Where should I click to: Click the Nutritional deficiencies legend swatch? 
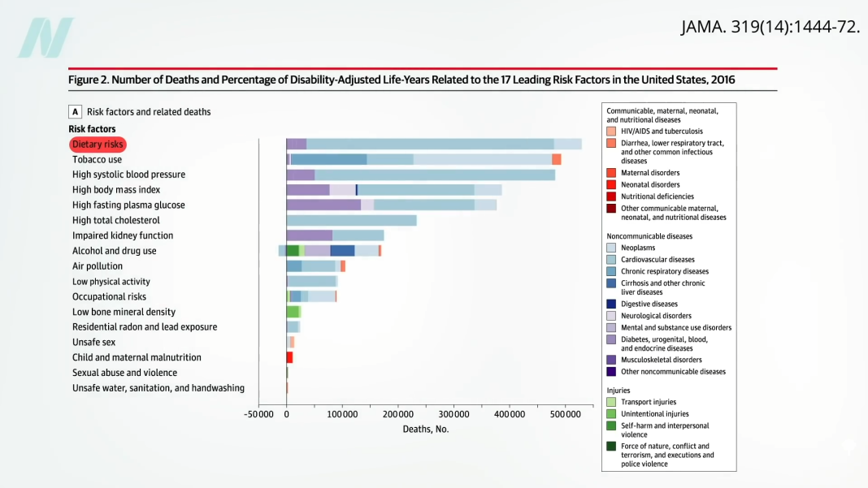(611, 196)
